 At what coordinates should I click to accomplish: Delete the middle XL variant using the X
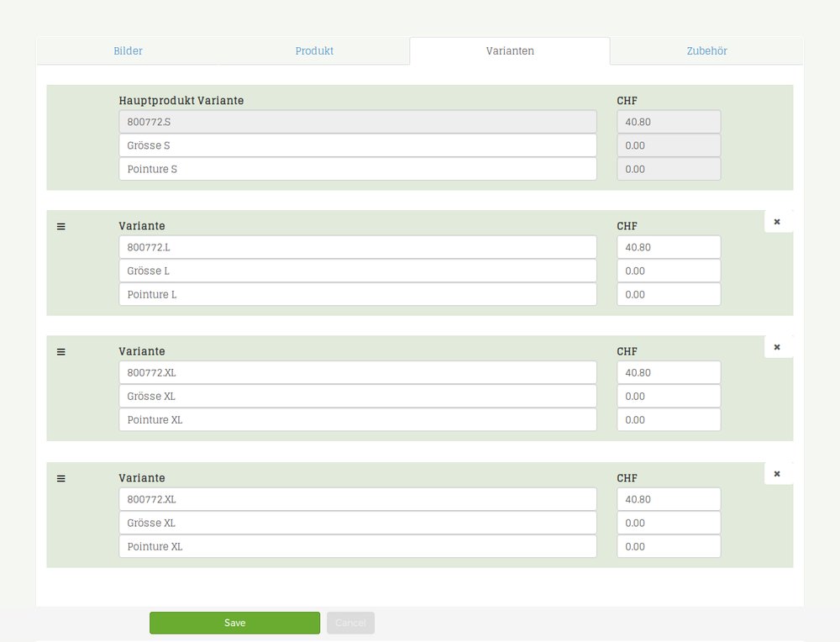[777, 347]
